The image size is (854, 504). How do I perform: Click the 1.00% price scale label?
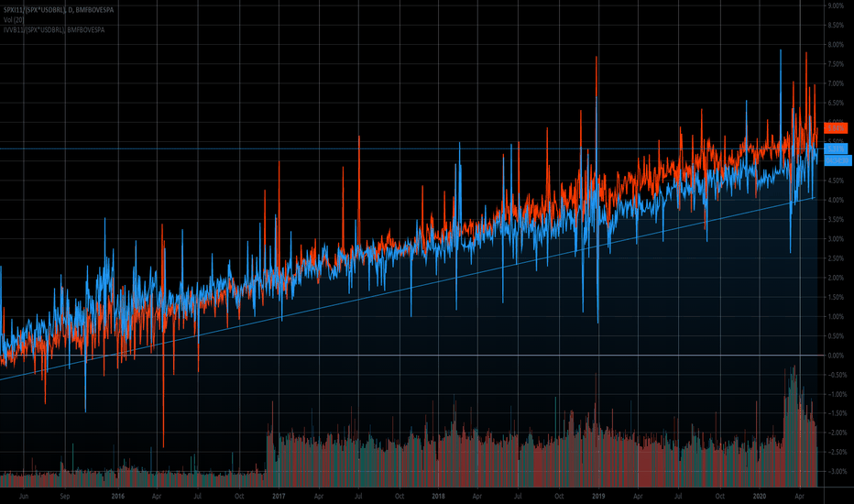coord(836,316)
